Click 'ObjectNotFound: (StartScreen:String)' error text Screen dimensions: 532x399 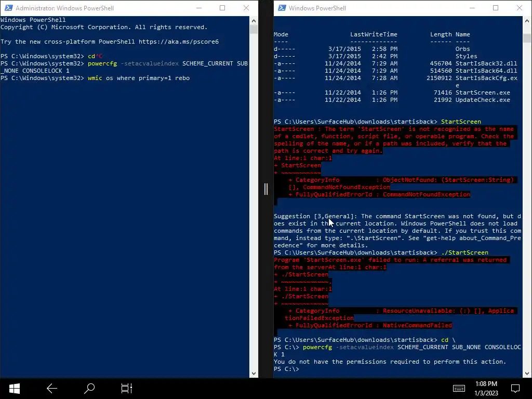(x=448, y=180)
